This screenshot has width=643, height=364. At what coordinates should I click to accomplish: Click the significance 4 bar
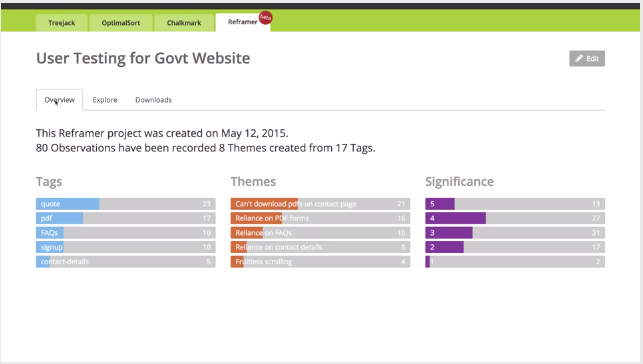(x=515, y=218)
